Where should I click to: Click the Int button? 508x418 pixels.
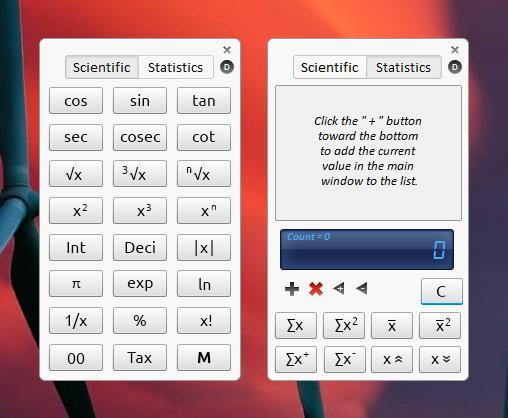tap(76, 247)
